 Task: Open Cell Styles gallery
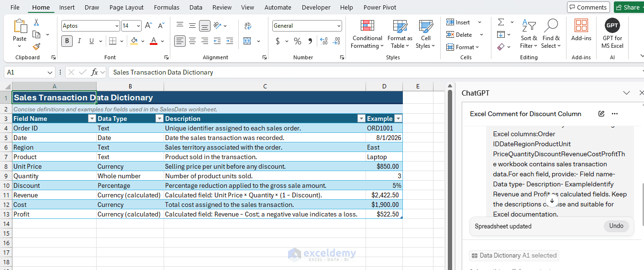425,34
